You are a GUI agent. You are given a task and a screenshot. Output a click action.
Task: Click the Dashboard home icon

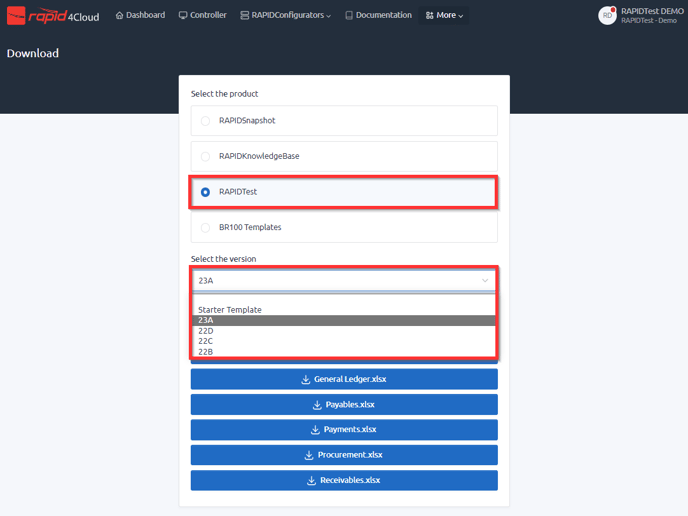(x=119, y=15)
